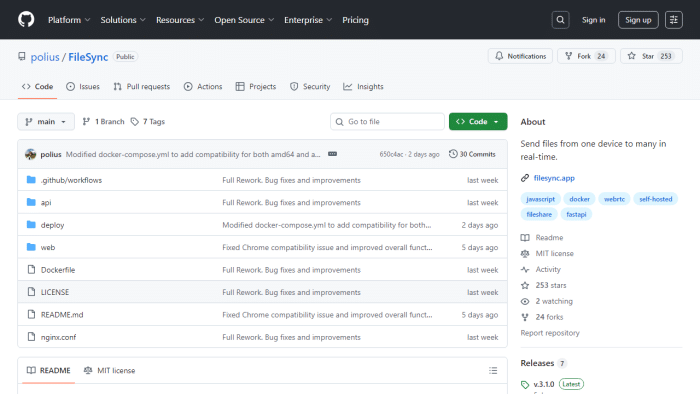Image resolution: width=700 pixels, height=394 pixels.
Task: Click the README outline list icon
Action: point(493,370)
